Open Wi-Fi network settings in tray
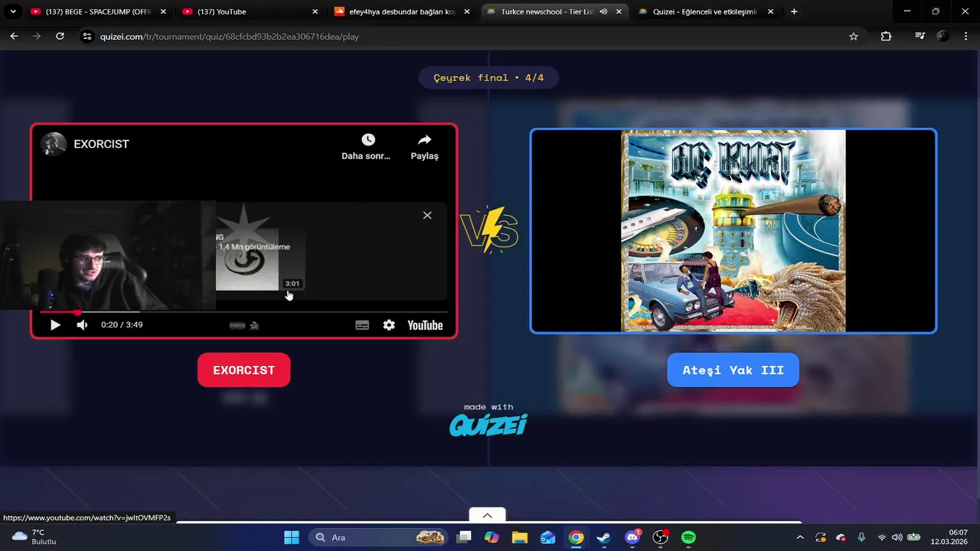Image resolution: width=980 pixels, height=551 pixels. point(881,537)
